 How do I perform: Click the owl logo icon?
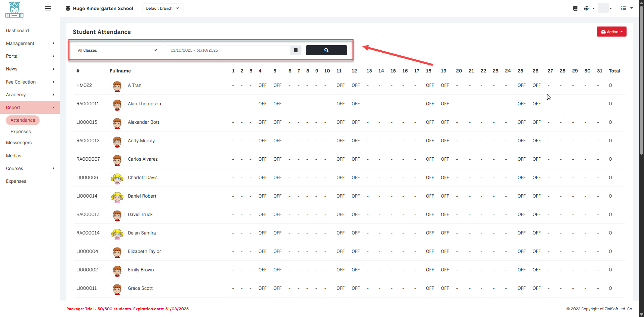click(x=14, y=9)
